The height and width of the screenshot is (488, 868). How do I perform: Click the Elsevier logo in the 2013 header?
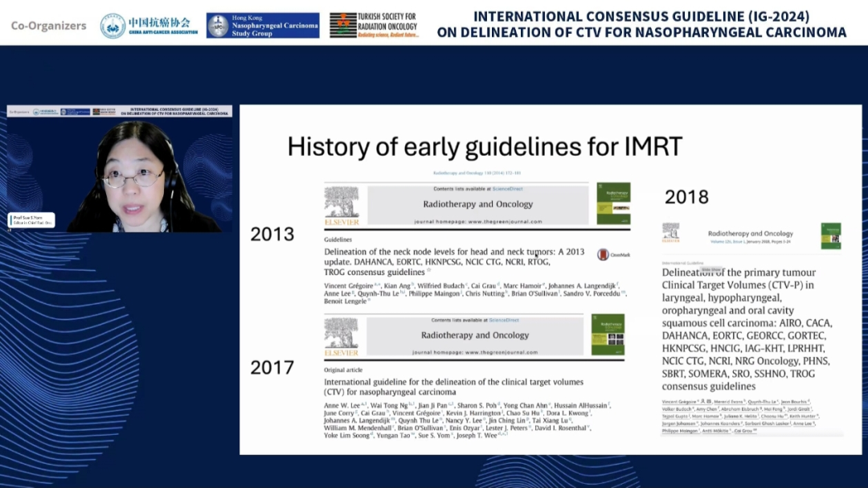[342, 206]
